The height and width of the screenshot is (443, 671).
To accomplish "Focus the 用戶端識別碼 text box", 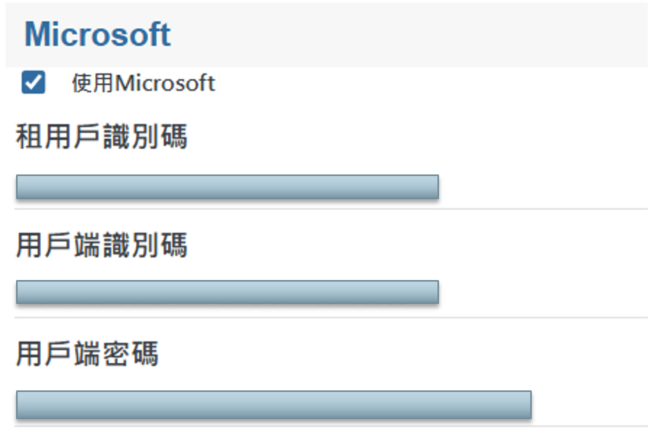I will [227, 292].
